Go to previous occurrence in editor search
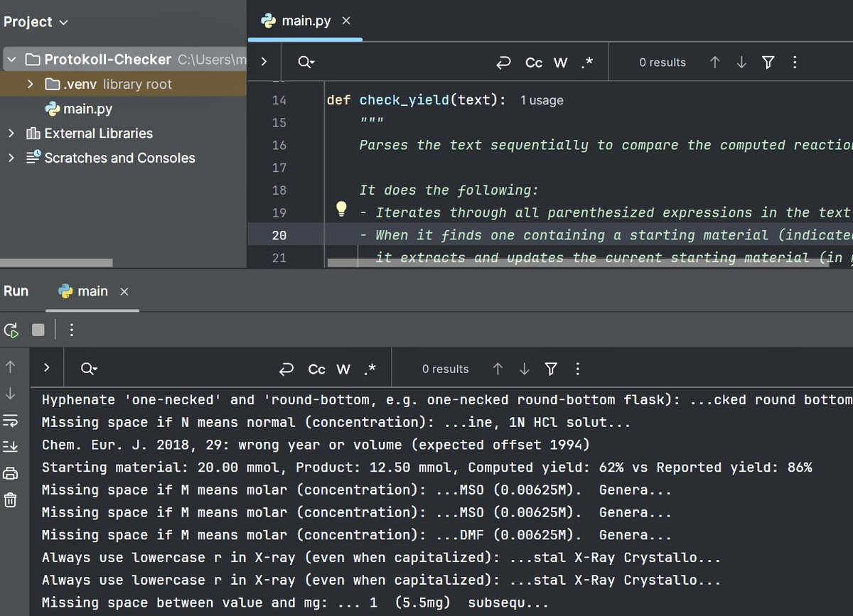The width and height of the screenshot is (853, 616). tap(715, 63)
